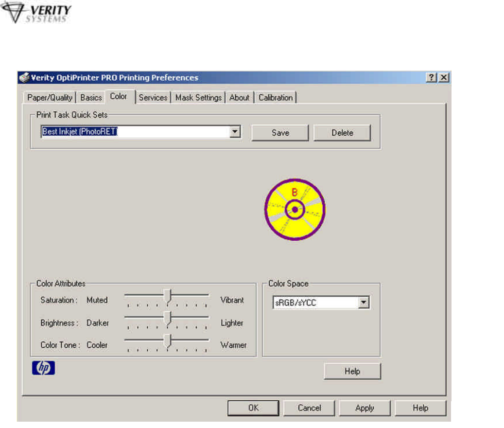Click the Brightness slider handle
Screen dimensions: 504x428
tap(167, 319)
